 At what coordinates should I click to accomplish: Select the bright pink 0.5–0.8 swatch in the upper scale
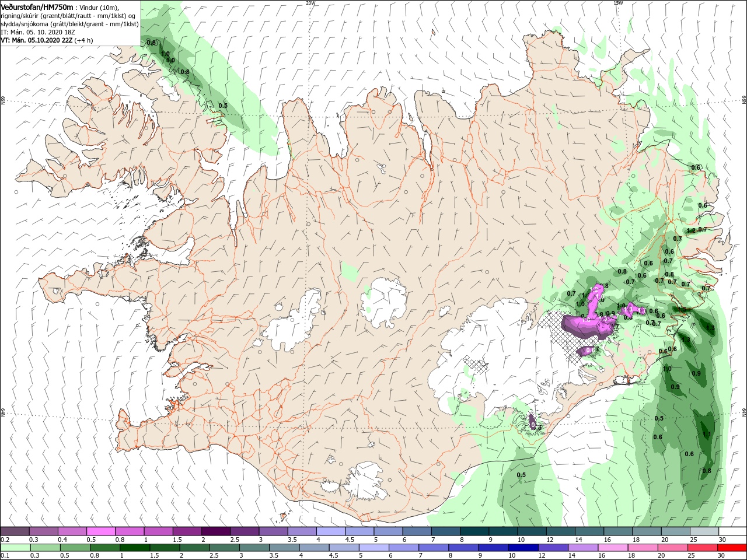101,531
